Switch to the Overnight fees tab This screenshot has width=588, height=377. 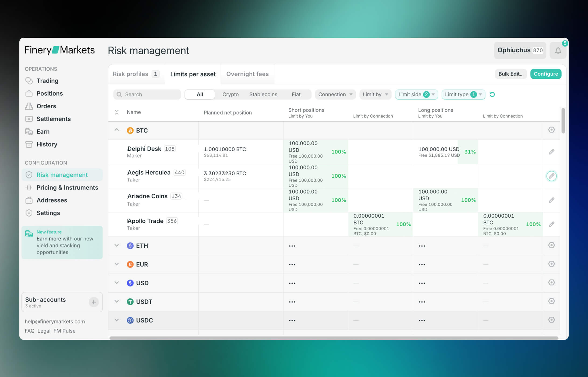click(247, 74)
